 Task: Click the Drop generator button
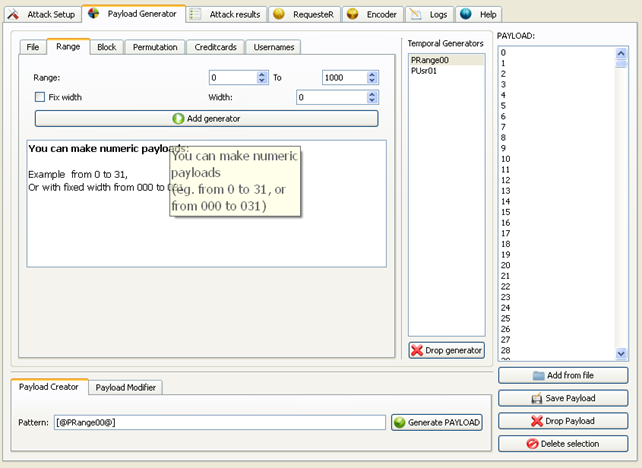click(x=447, y=350)
